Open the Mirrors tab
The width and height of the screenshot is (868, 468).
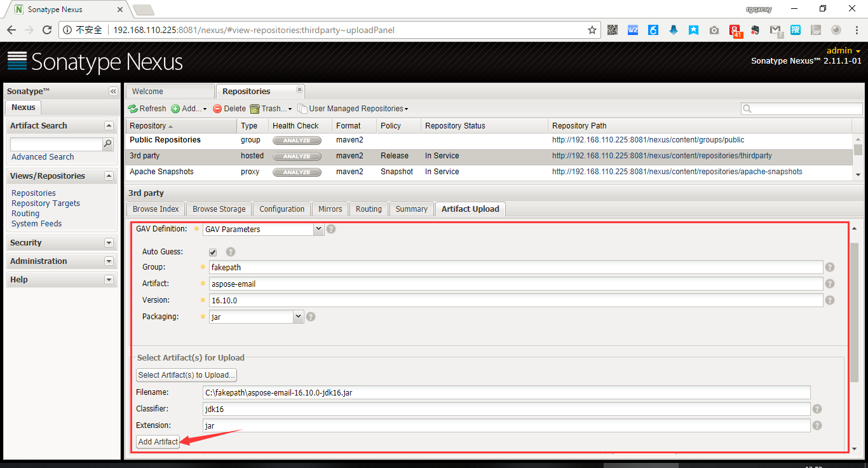tap(330, 209)
